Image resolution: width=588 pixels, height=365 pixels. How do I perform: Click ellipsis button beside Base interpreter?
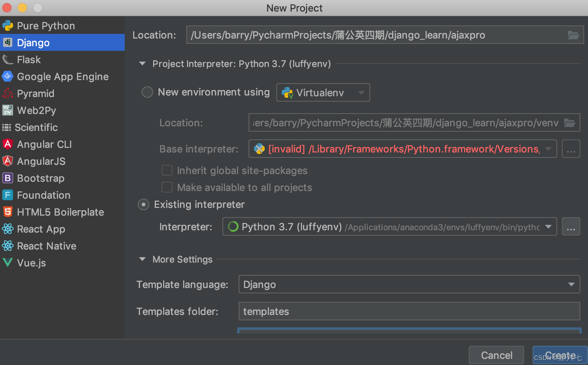pyautogui.click(x=571, y=149)
